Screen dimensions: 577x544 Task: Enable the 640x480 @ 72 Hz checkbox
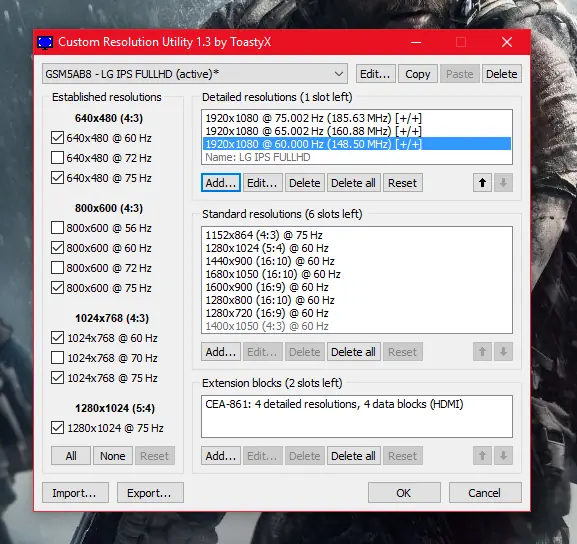point(57,158)
